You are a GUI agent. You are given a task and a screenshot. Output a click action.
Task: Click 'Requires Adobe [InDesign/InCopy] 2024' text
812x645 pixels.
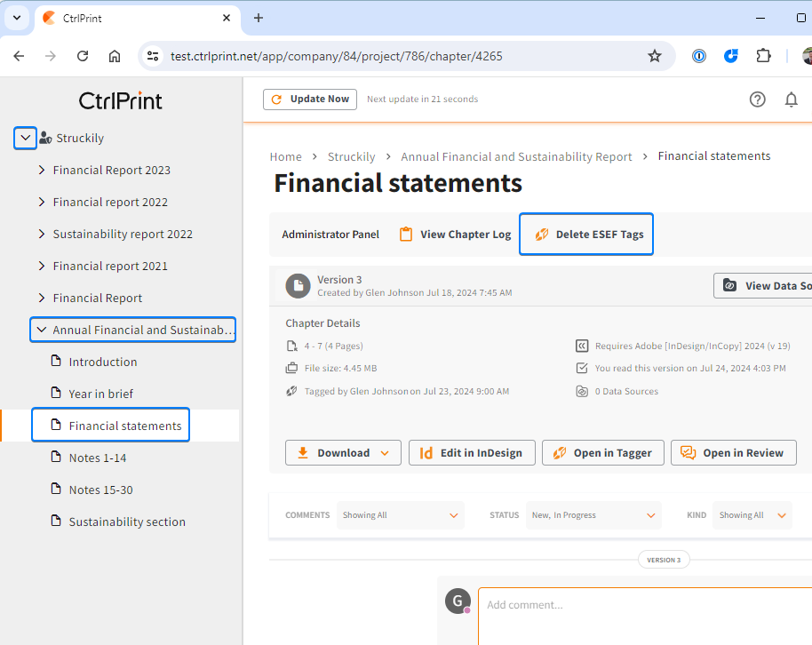click(692, 346)
